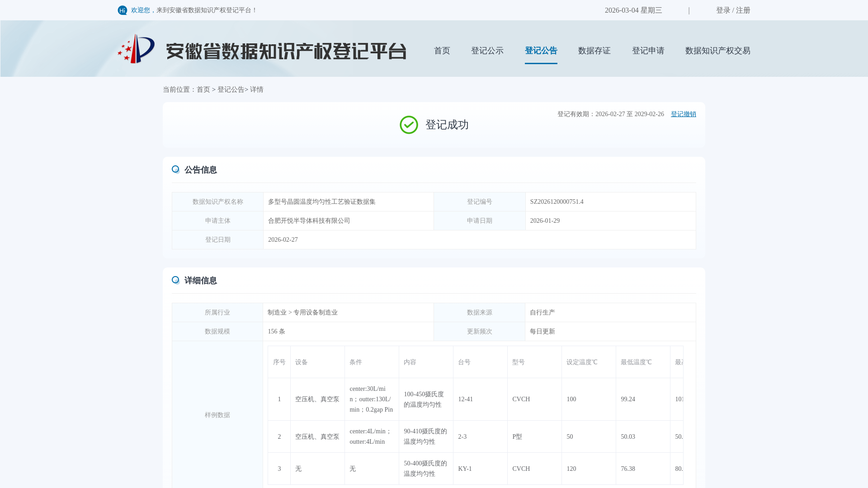Open the 登记公告 navigation tab
Viewport: 868px width, 488px height.
541,51
